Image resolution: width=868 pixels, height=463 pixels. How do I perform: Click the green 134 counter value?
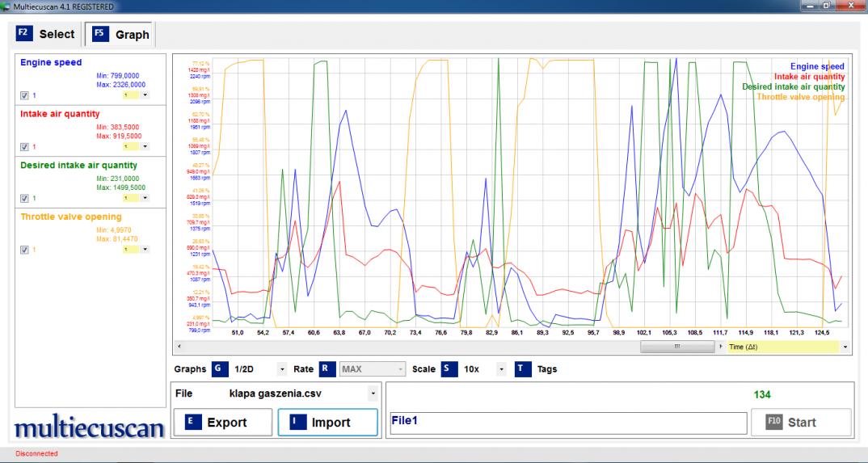pos(761,394)
